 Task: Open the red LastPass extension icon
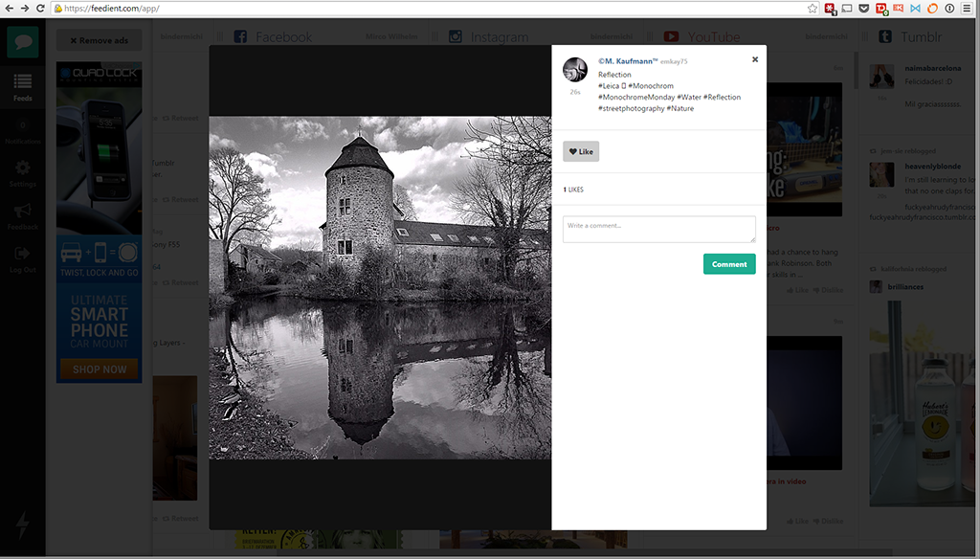[830, 8]
